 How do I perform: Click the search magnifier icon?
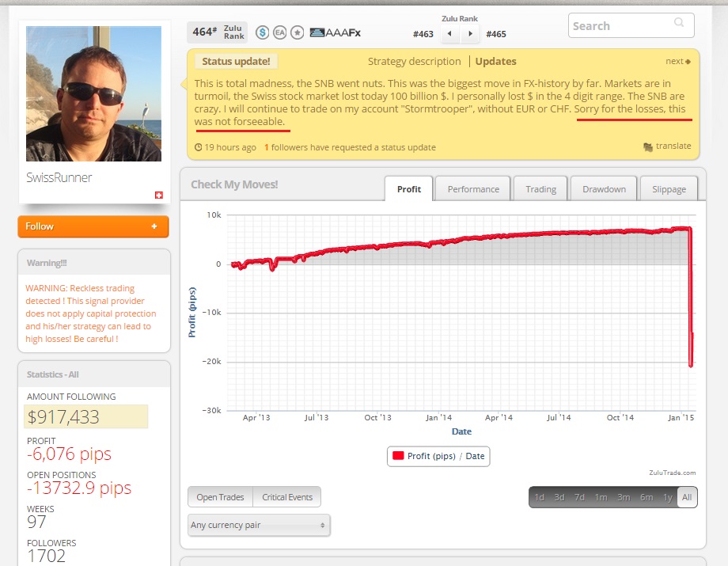[x=679, y=25]
